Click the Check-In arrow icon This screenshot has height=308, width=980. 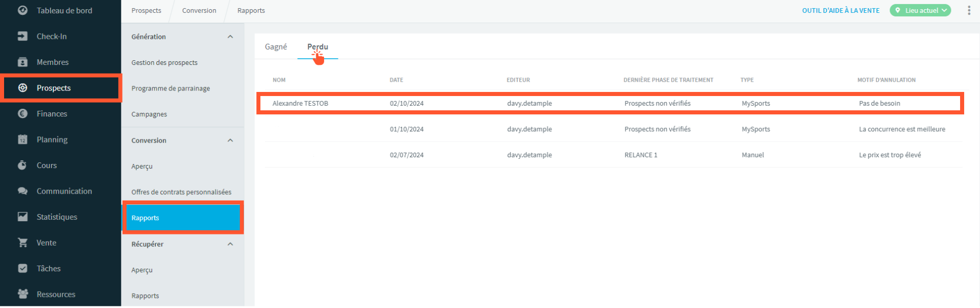tap(22, 36)
